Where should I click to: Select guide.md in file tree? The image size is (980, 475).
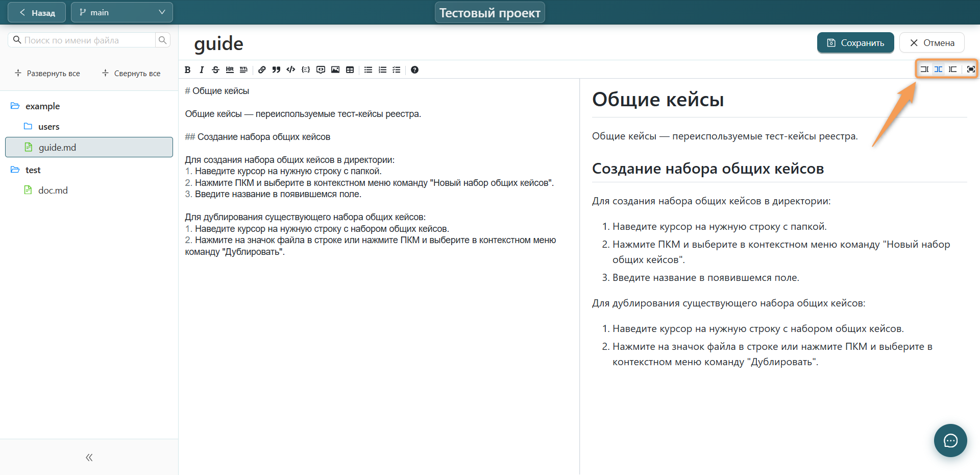pos(89,147)
